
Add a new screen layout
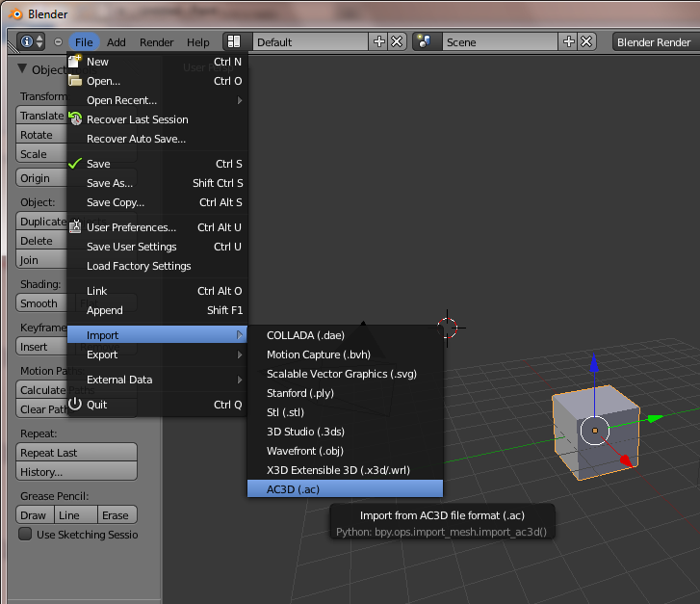[378, 42]
